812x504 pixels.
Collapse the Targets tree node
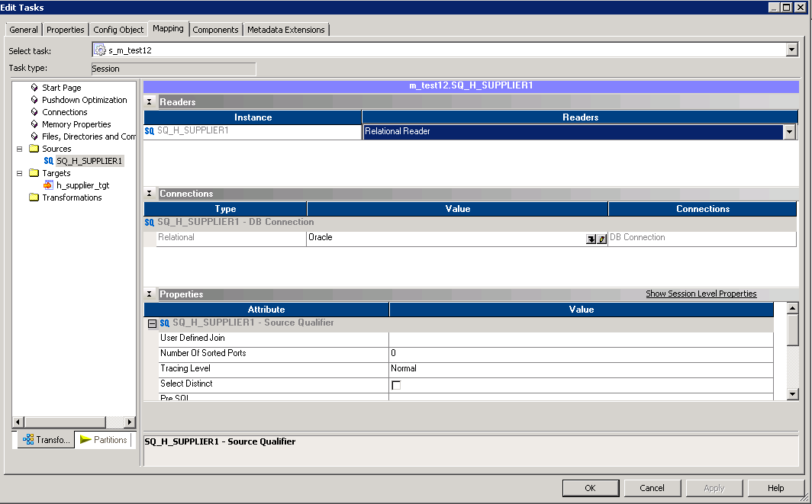click(x=20, y=173)
